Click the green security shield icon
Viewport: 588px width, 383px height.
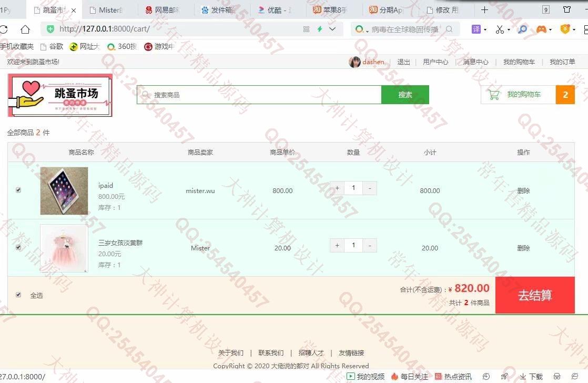50,29
